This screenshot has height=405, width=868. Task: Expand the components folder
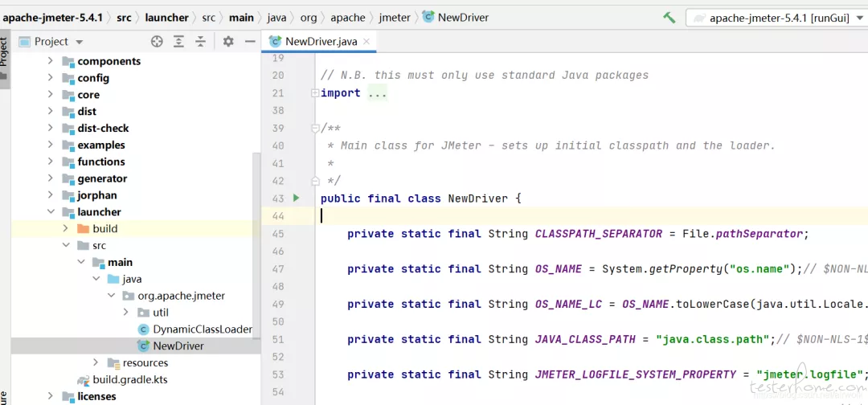pos(51,61)
